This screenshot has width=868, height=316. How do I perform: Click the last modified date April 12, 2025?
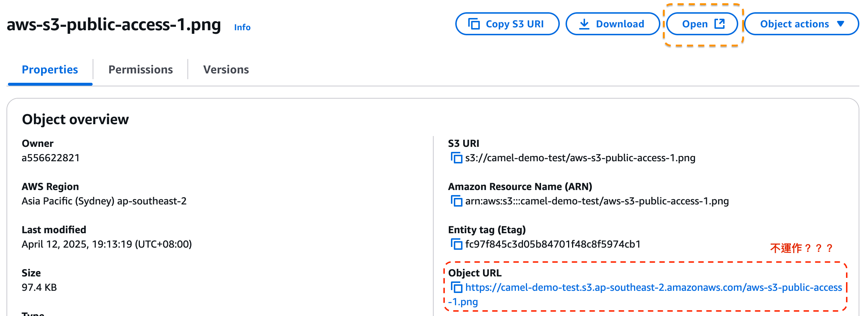pyautogui.click(x=107, y=244)
